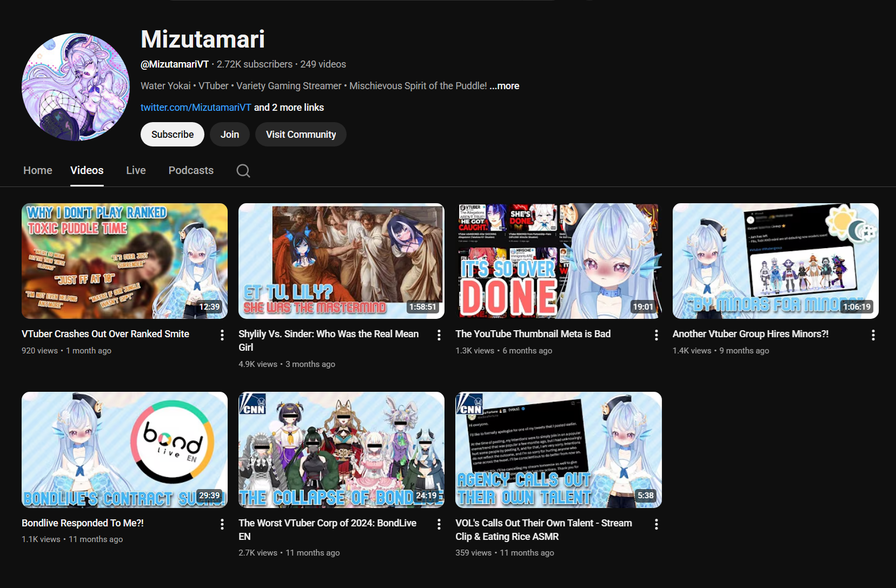Image resolution: width=896 pixels, height=588 pixels.
Task: Expand channel description with ...more
Action: click(505, 86)
